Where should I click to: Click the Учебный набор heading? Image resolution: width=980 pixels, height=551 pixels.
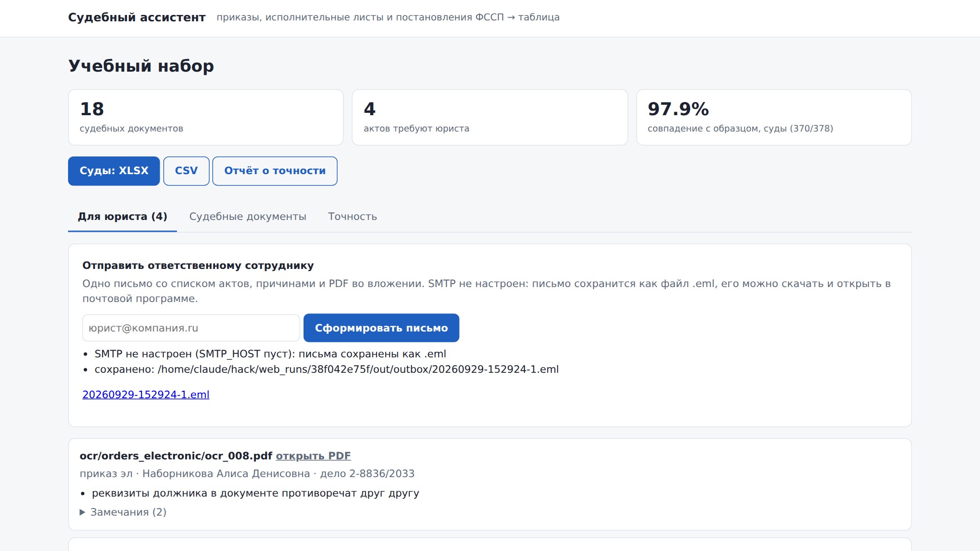coord(141,66)
